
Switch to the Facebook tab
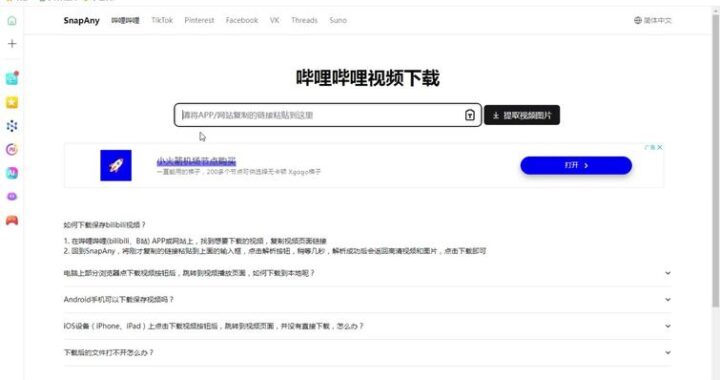click(242, 20)
